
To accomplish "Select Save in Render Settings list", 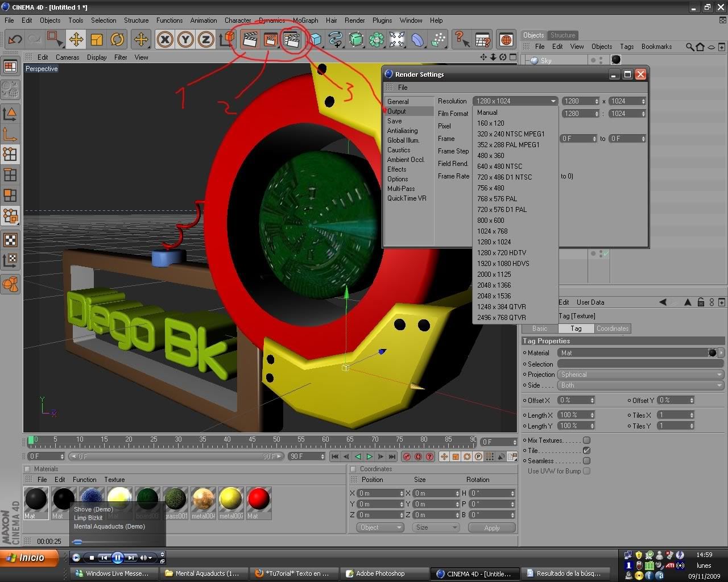I will coord(395,121).
